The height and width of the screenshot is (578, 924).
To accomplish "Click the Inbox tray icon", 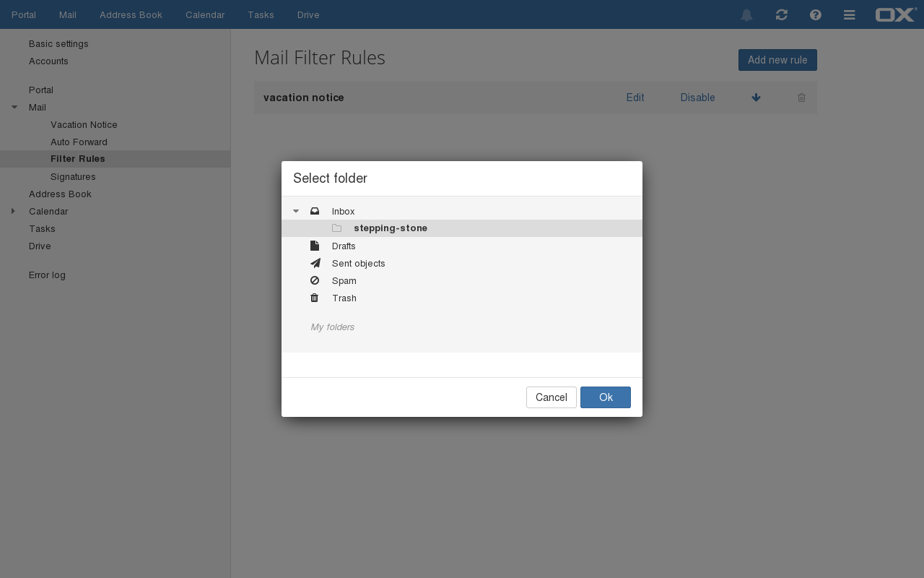I will pyautogui.click(x=315, y=211).
